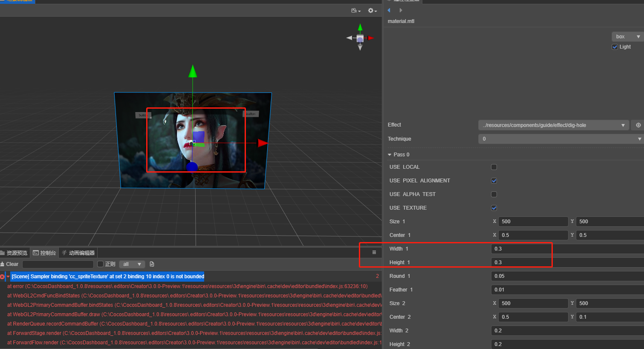
Task: Open the box preview shape dropdown
Action: pos(627,37)
